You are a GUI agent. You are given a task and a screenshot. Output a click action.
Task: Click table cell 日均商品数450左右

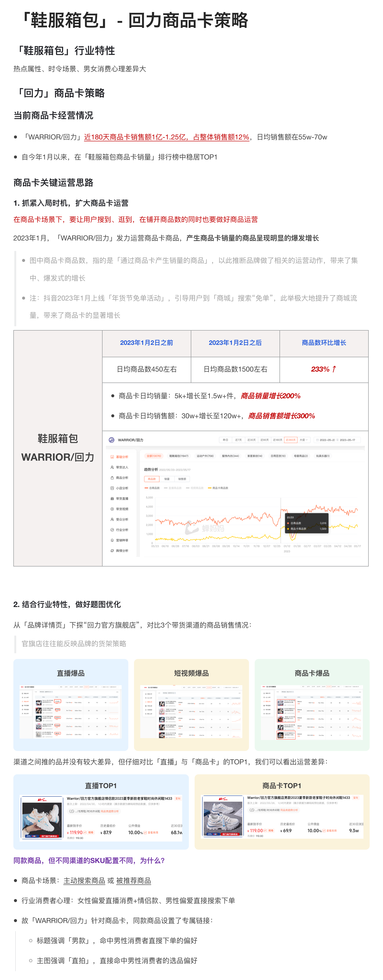147,369
